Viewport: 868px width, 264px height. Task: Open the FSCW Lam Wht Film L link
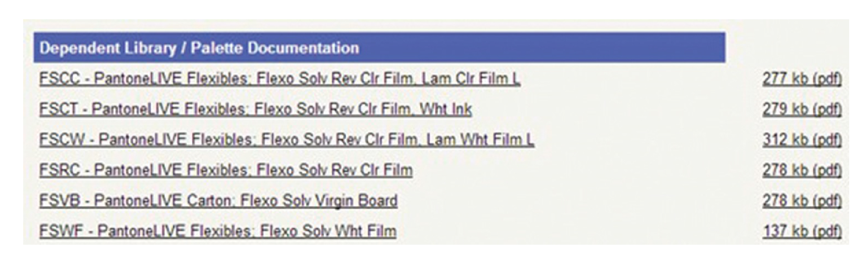point(286,140)
